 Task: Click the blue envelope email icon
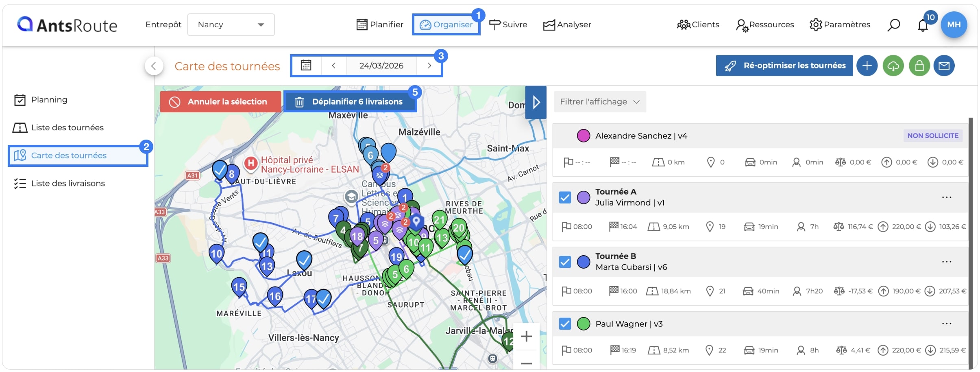944,66
